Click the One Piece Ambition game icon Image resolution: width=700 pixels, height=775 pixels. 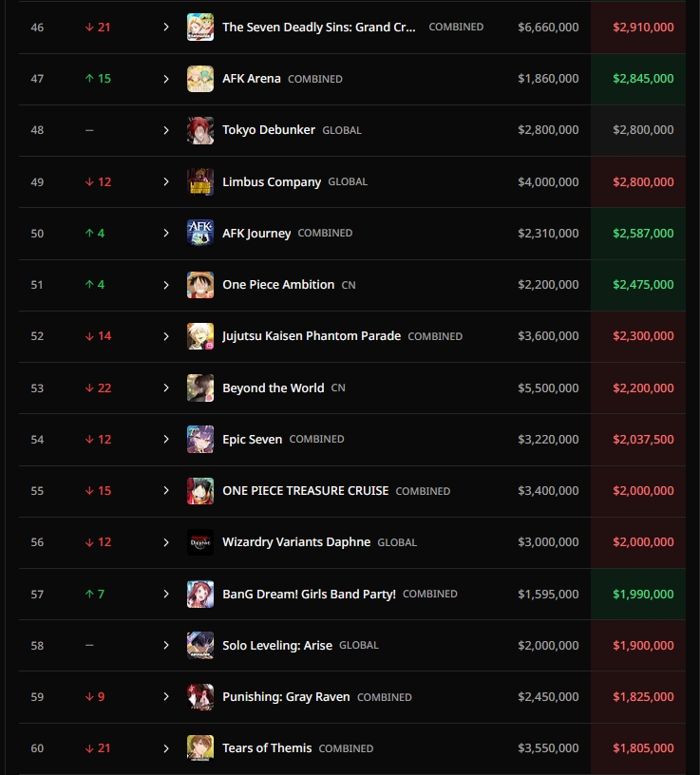200,285
